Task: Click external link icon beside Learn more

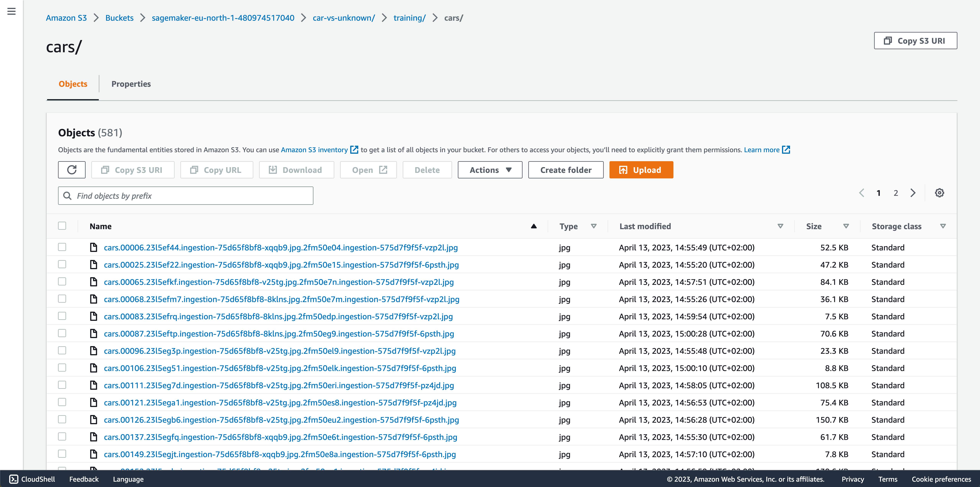Action: [x=786, y=150]
